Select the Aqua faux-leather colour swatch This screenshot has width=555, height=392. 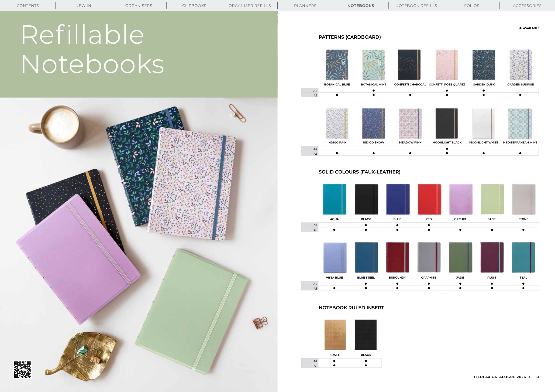(334, 199)
